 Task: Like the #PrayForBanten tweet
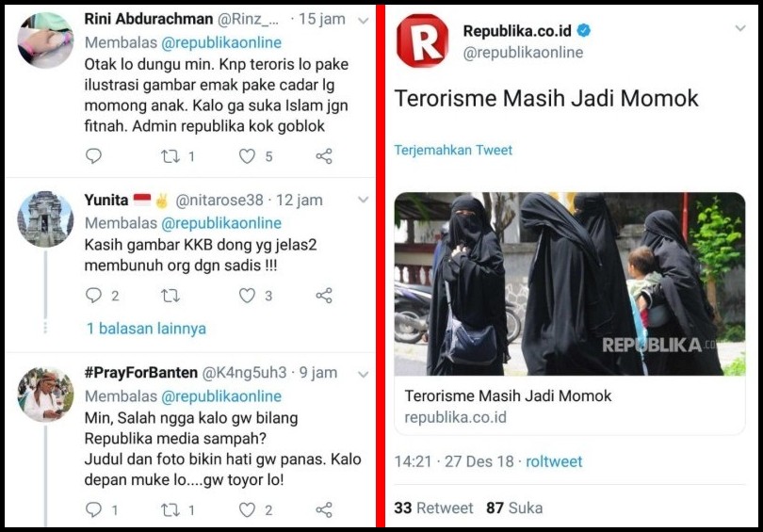tap(247, 509)
